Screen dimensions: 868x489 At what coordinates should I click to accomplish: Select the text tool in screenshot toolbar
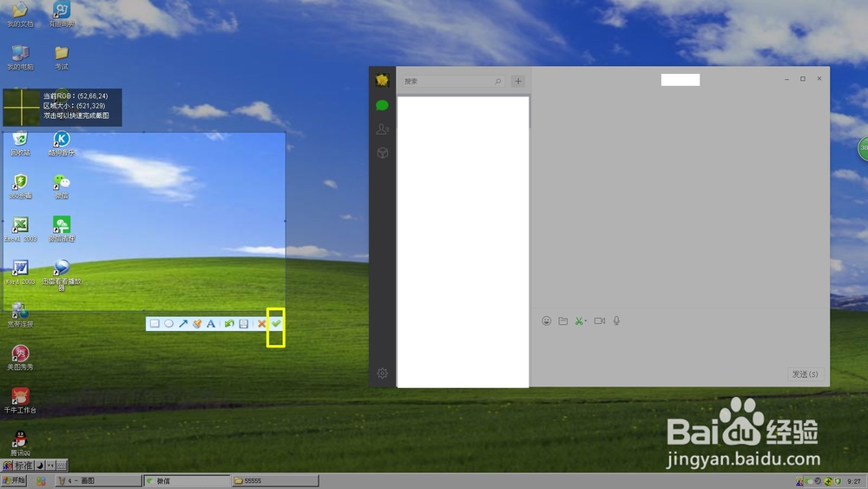[211, 323]
